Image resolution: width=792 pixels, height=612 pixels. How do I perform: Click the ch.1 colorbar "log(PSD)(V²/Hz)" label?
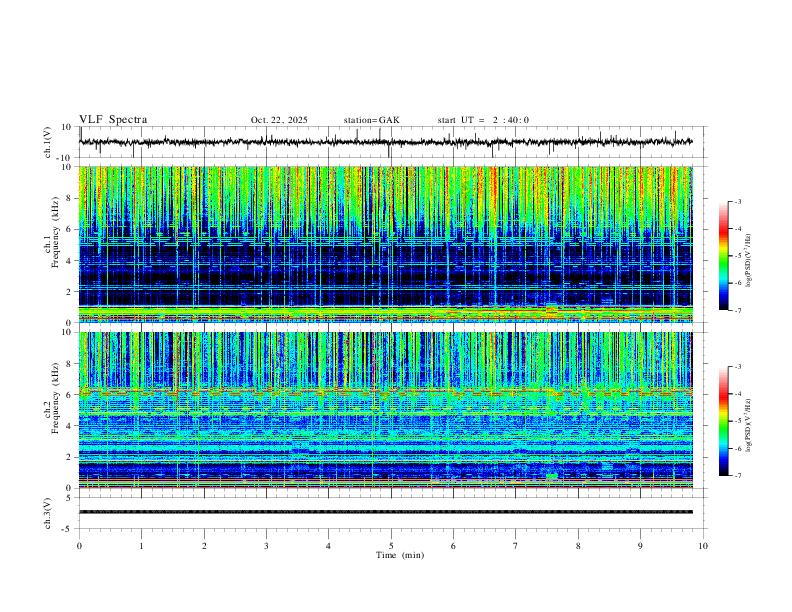748,261
